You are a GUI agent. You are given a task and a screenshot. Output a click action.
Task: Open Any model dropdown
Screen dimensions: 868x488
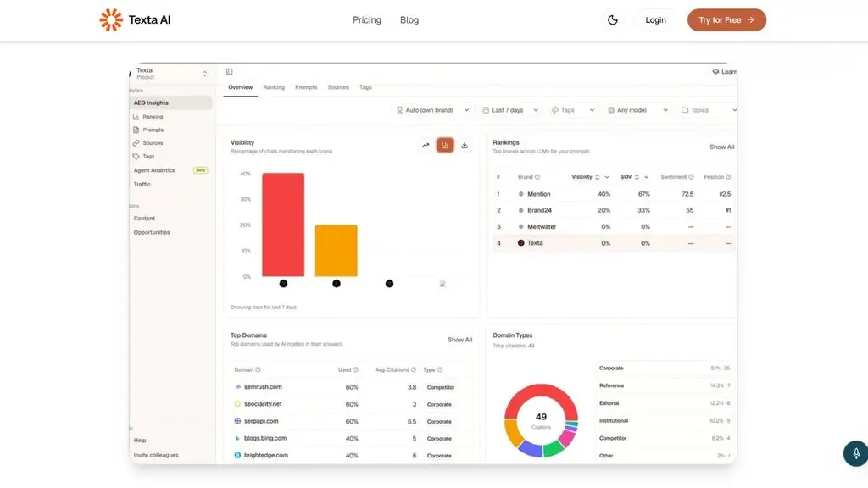click(637, 110)
